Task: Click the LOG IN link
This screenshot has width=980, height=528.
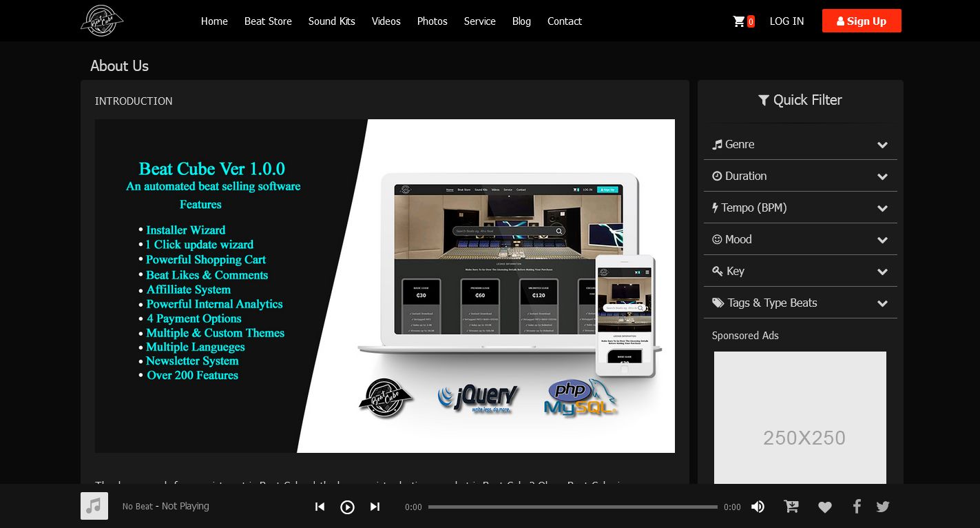Action: click(x=786, y=21)
